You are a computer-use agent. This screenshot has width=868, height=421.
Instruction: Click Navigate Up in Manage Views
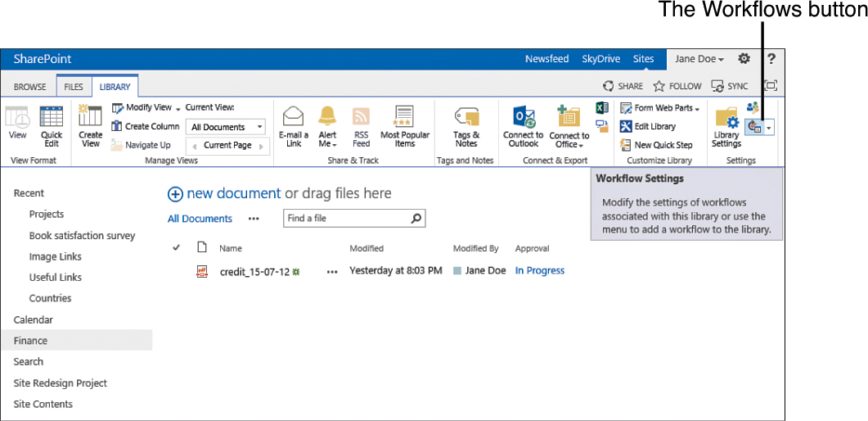[x=142, y=145]
